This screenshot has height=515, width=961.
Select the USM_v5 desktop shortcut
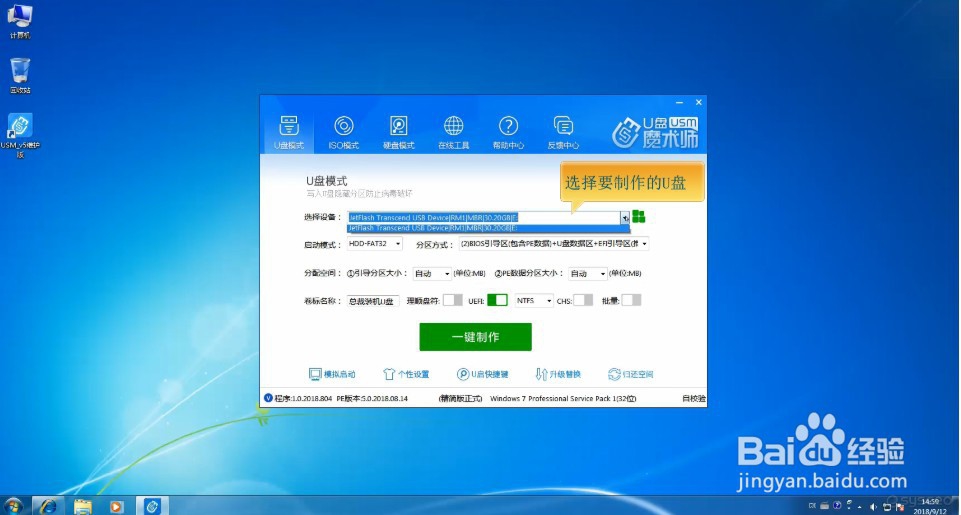pos(20,135)
